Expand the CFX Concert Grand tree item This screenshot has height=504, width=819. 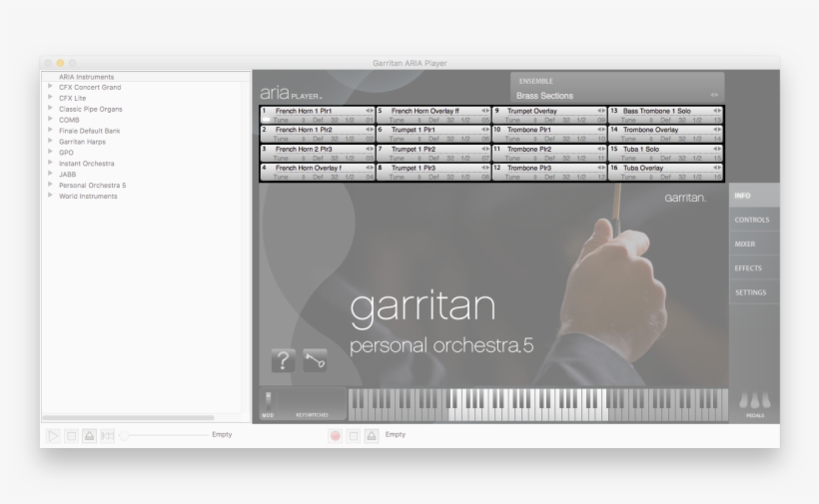[50, 86]
